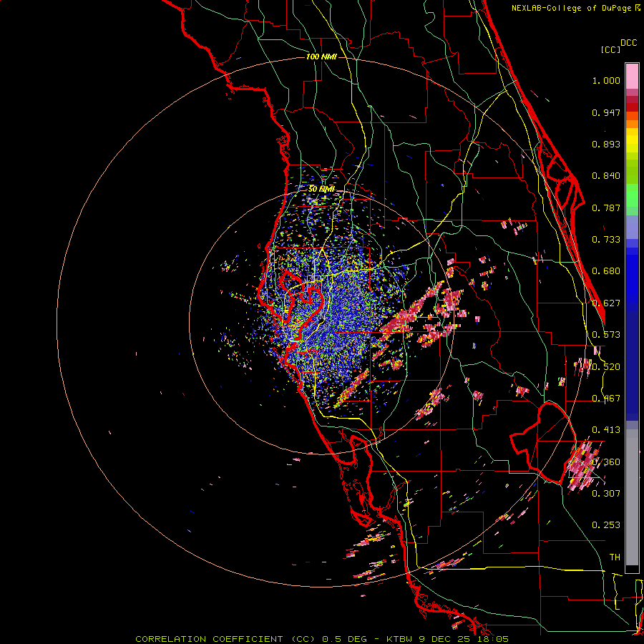This screenshot has height=644, width=644.
Task: Select the 0.893 scale label
Action: coord(606,144)
